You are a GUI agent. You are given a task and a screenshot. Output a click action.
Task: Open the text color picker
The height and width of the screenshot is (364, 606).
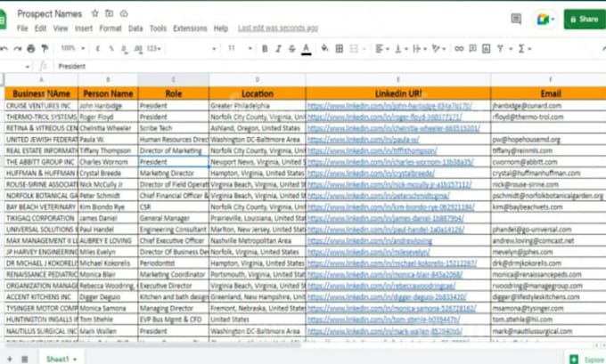pos(306,49)
